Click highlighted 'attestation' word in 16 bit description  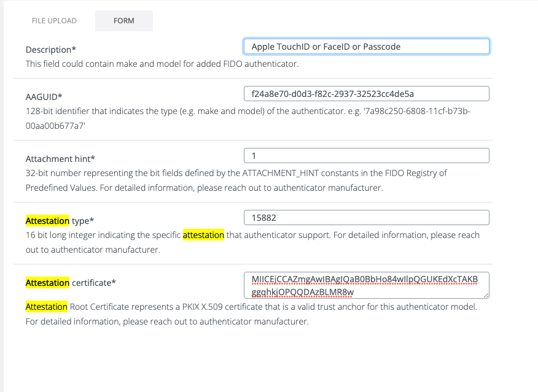(x=203, y=235)
